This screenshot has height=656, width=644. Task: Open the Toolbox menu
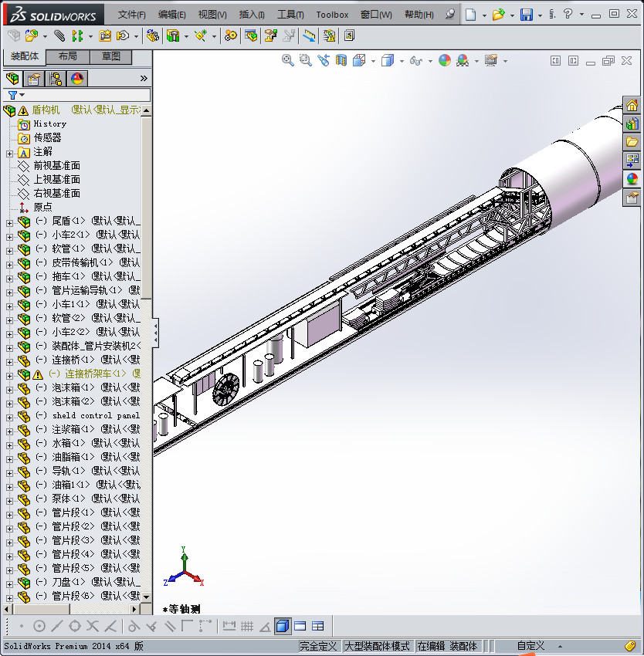(x=332, y=15)
